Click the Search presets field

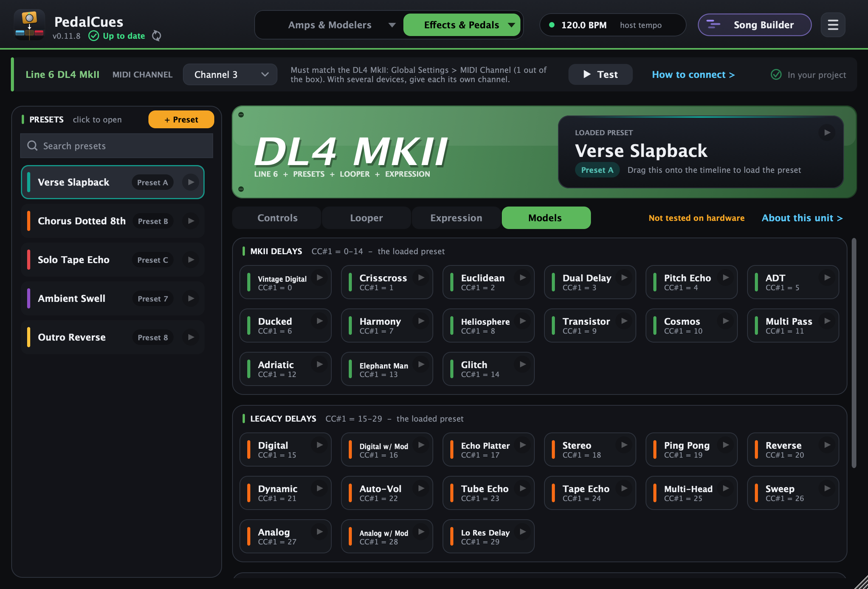tap(117, 146)
